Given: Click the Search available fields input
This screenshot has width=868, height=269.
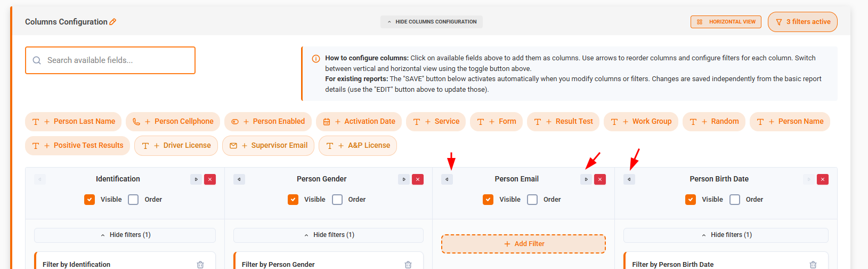Looking at the screenshot, I should coord(110,60).
